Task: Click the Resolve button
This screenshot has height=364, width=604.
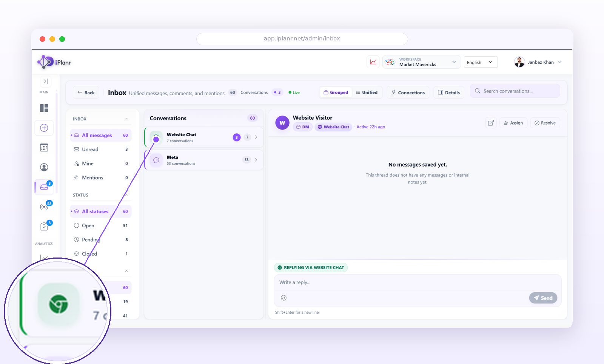Action: point(545,123)
